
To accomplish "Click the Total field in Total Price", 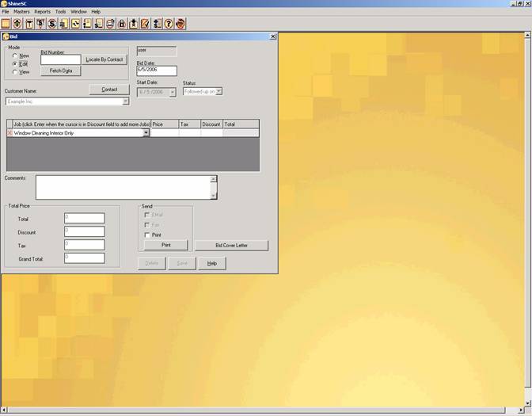I will pos(85,218).
